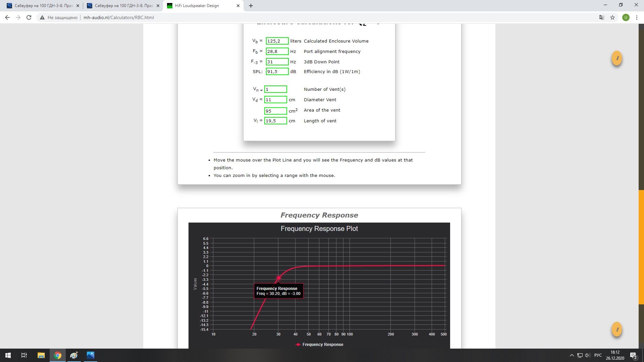This screenshot has height=362, width=644.
Task: Open File Explorer from taskbar
Action: tap(41, 355)
